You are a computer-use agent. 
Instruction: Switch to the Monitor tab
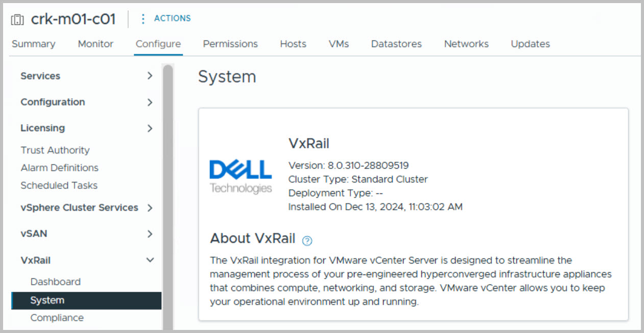[96, 44]
